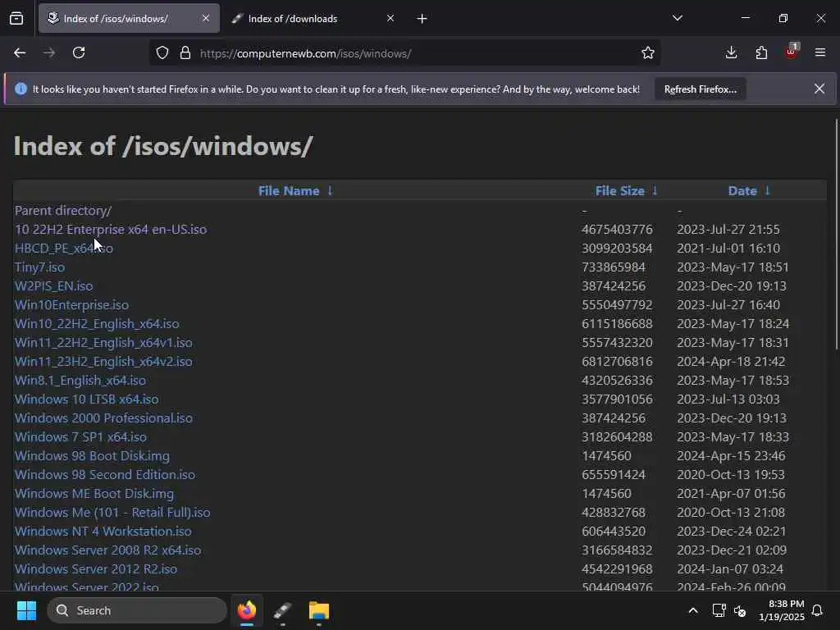The image size is (840, 630).
Task: Open Parent directory/ link
Action: point(63,211)
